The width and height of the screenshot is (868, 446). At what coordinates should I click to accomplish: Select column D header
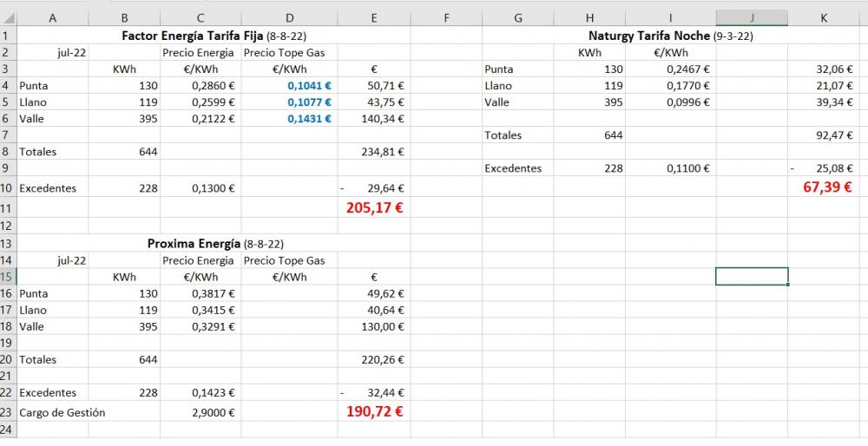pos(289,18)
